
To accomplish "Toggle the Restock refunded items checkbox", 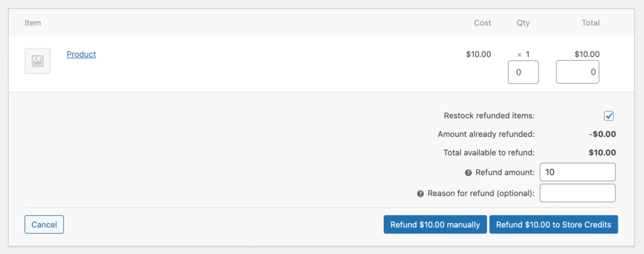I will tap(609, 116).
